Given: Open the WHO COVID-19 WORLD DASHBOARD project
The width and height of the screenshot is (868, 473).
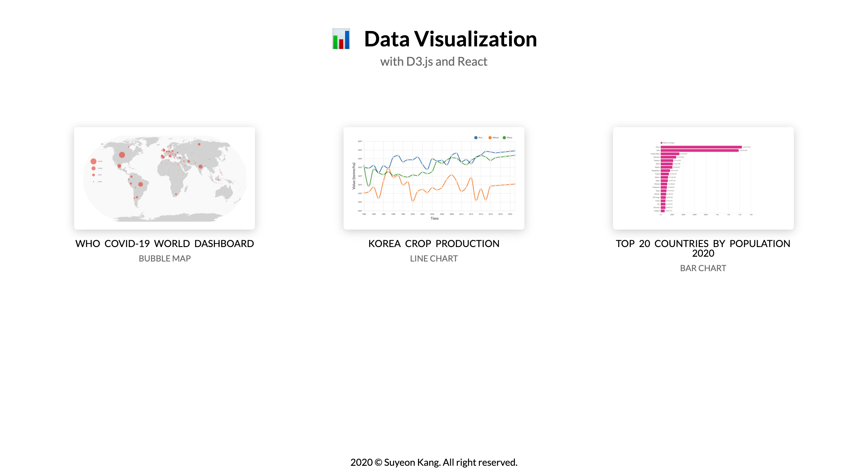Looking at the screenshot, I should [x=165, y=243].
